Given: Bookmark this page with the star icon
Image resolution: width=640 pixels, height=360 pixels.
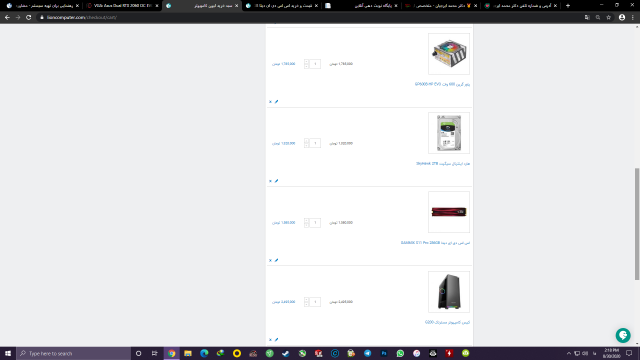Looking at the screenshot, I should tap(609, 18).
